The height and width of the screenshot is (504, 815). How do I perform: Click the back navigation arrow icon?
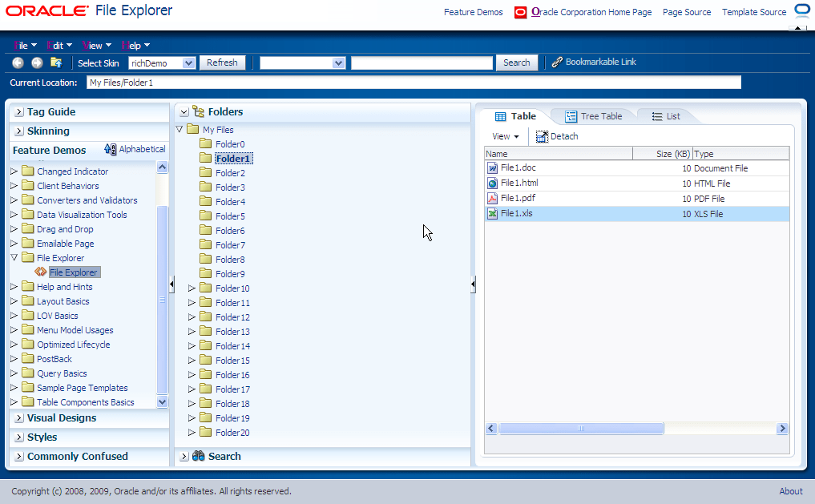pos(17,62)
